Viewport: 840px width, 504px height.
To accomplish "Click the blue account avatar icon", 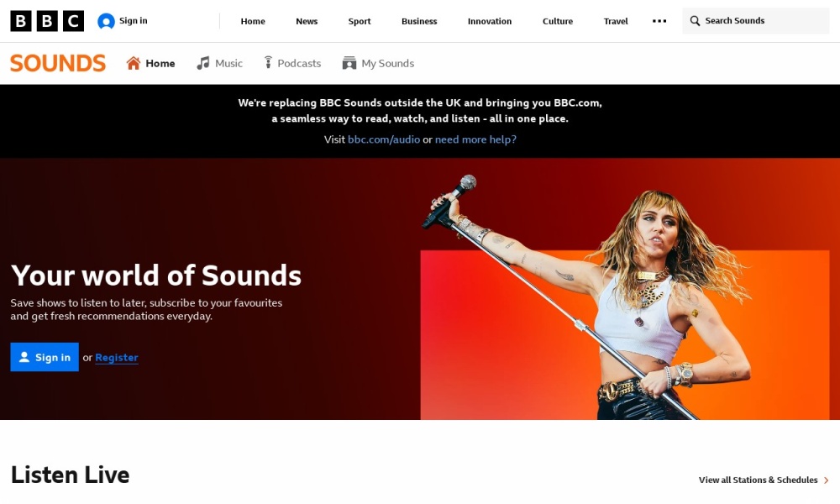I will [106, 21].
